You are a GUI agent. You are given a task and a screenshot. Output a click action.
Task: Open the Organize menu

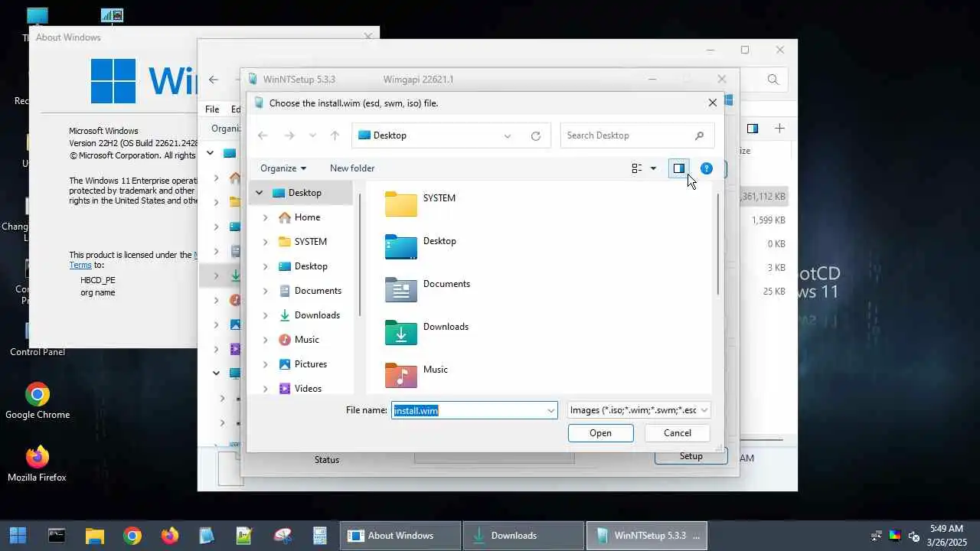pyautogui.click(x=283, y=168)
